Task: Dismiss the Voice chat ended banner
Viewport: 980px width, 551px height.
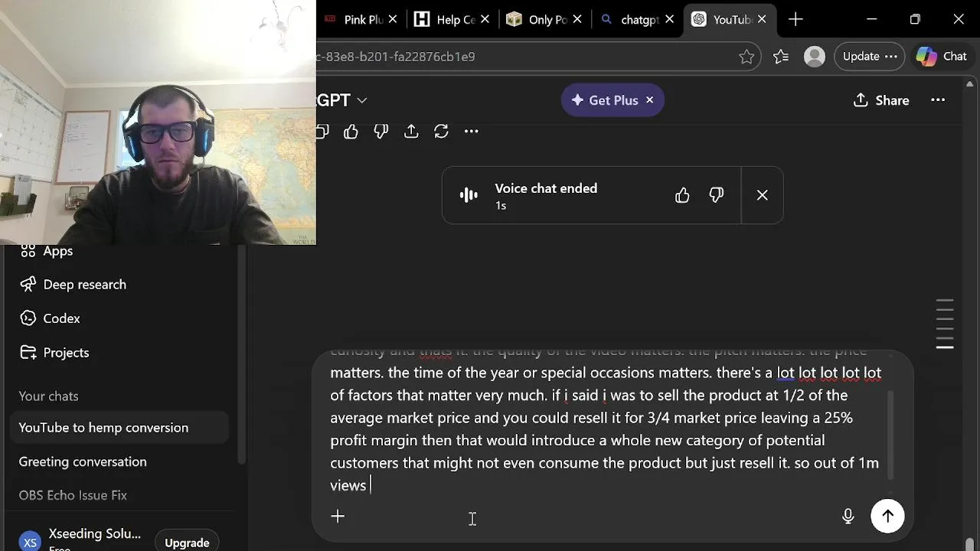Action: pos(763,196)
